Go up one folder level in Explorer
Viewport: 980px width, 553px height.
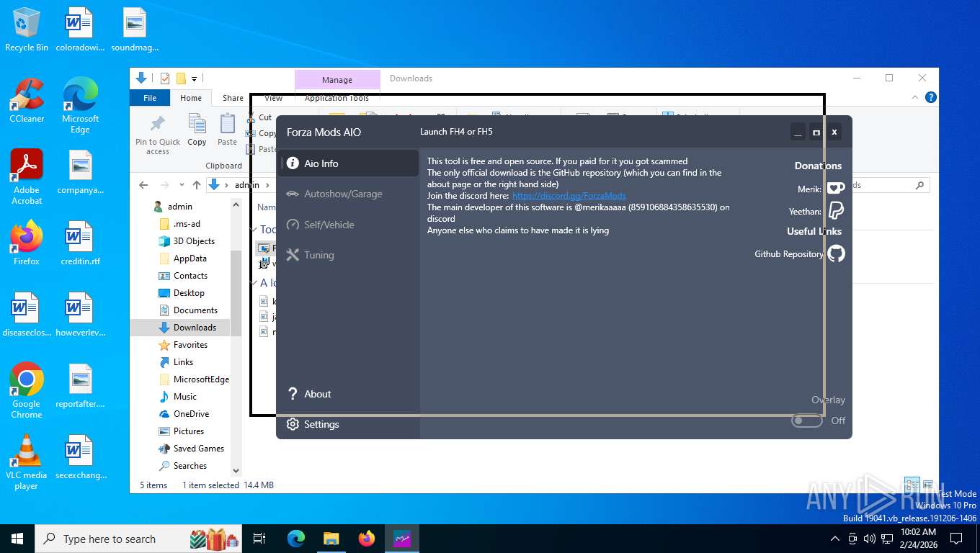click(197, 185)
